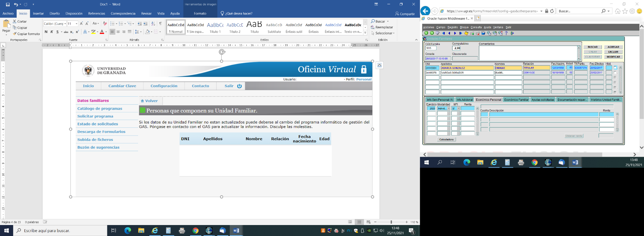
Task: Check the Hist. checkbox for ABARCA GONZALEZ row
Action: point(615,68)
